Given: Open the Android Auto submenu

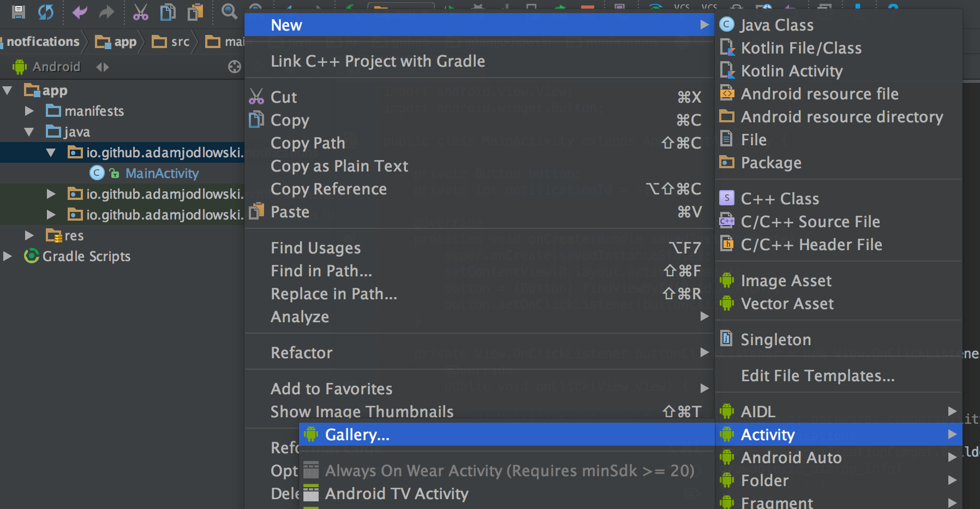Looking at the screenshot, I should point(838,458).
